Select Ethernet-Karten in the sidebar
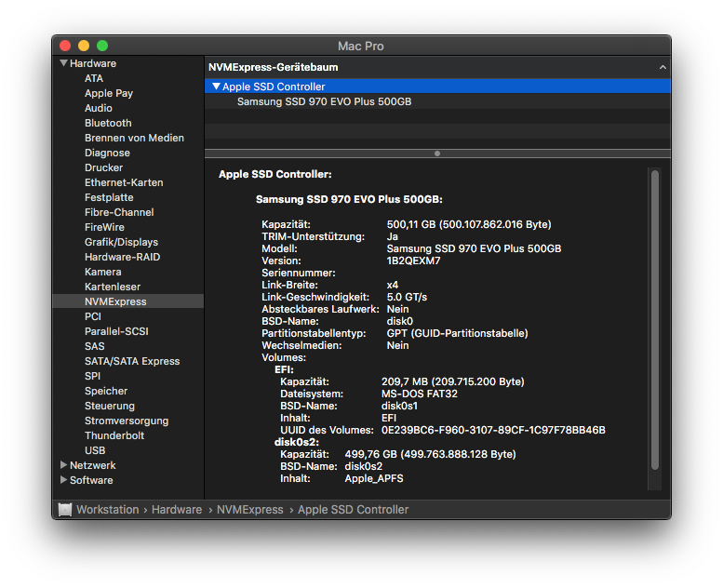The height and width of the screenshot is (588, 723). click(124, 182)
